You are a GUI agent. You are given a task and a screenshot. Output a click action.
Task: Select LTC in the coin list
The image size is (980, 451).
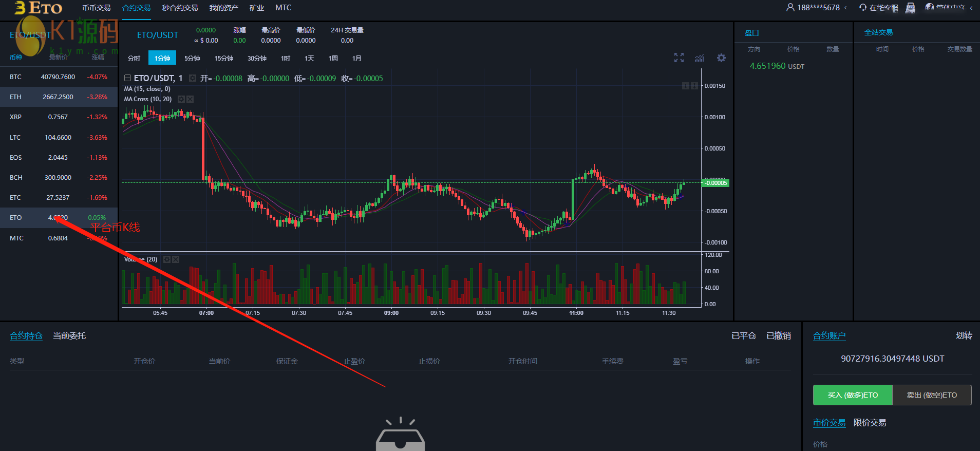point(59,138)
